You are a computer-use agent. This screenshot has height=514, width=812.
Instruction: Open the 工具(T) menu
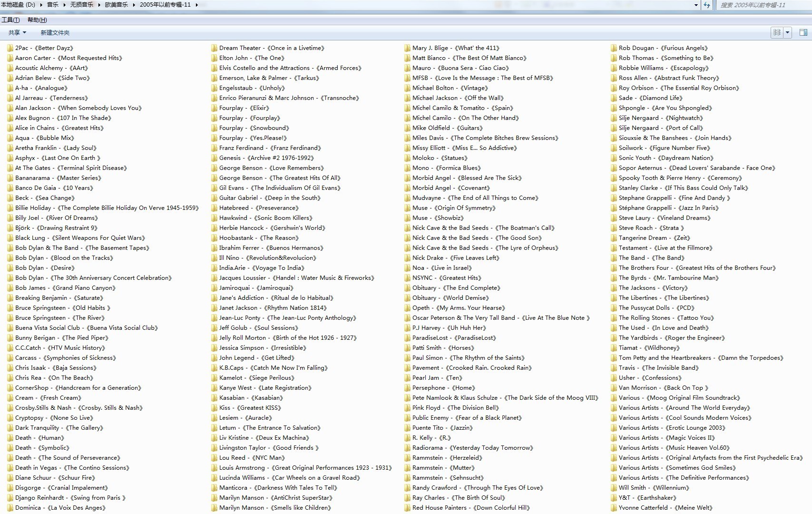pos(10,20)
